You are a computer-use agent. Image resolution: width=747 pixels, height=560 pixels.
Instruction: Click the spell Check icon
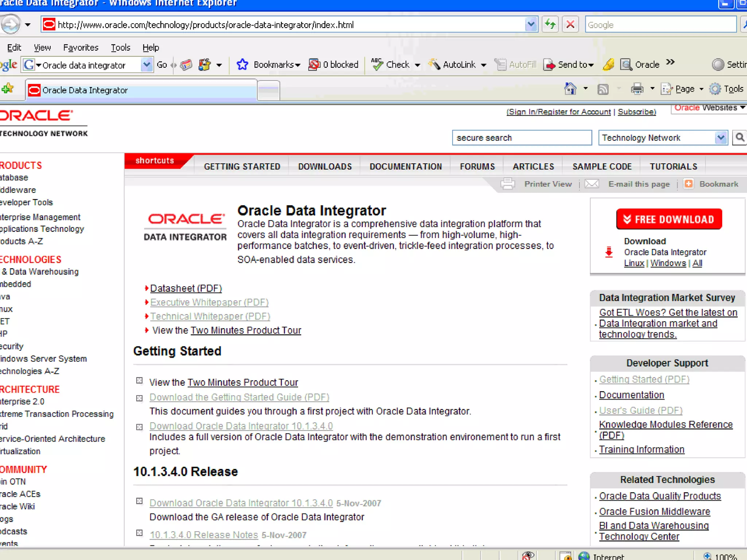377,64
